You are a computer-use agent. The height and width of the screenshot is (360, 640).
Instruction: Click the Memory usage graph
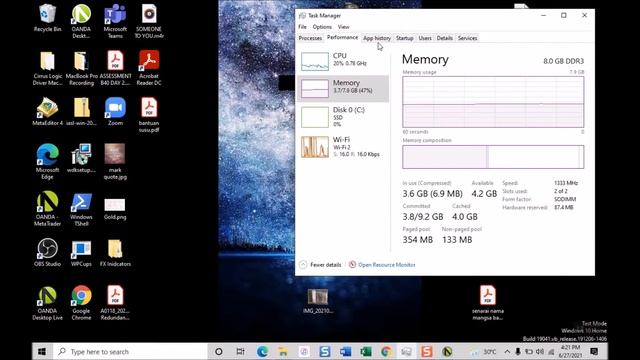click(493, 102)
